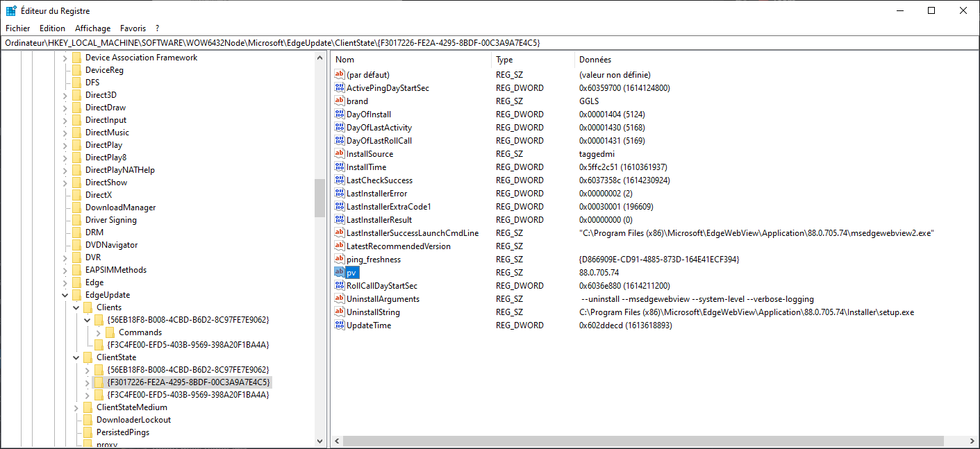This screenshot has width=980, height=449.
Task: Click the icon next to UninstallString
Action: pos(340,312)
